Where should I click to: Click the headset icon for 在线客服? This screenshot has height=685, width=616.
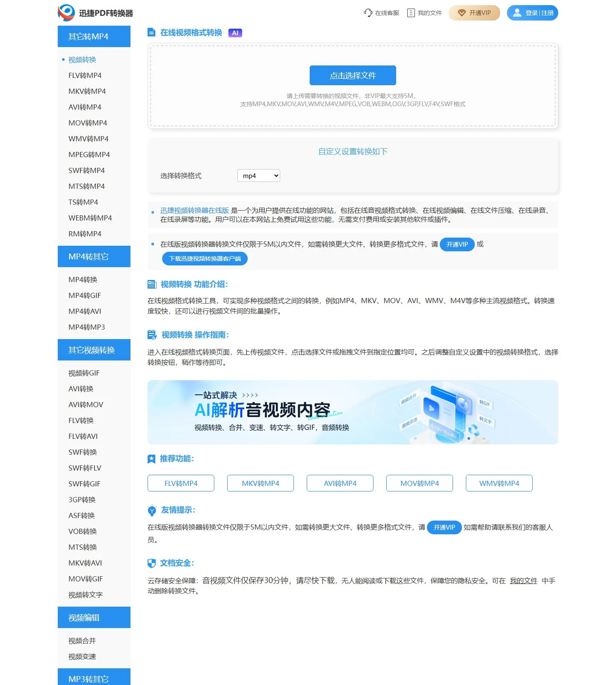tap(368, 13)
